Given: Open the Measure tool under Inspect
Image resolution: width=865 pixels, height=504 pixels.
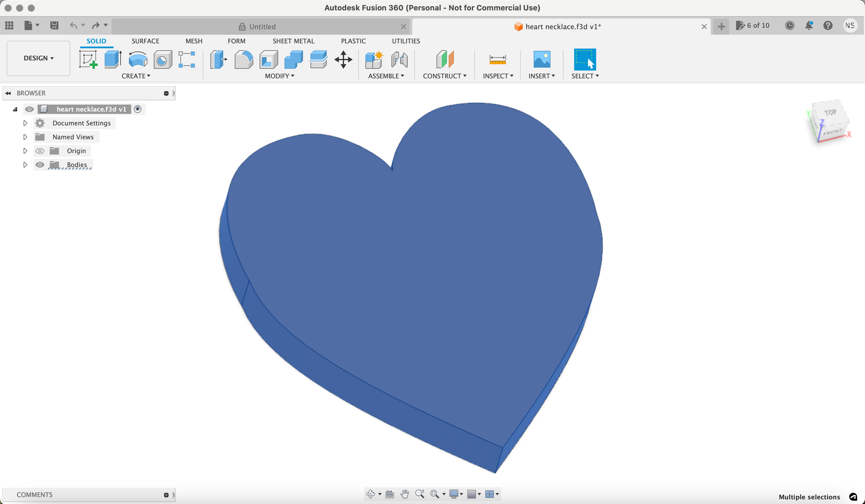Looking at the screenshot, I should [x=498, y=59].
